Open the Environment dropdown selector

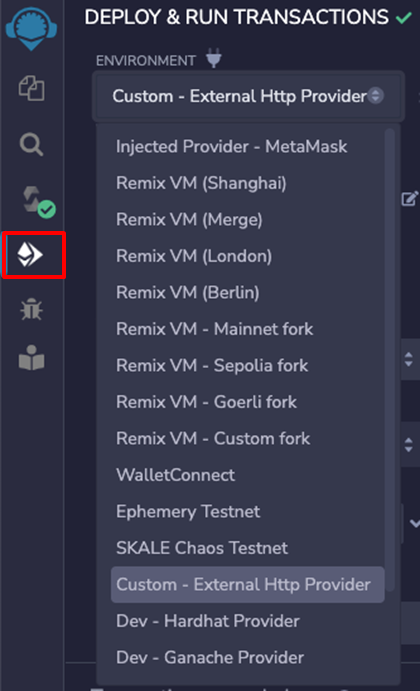point(248,96)
